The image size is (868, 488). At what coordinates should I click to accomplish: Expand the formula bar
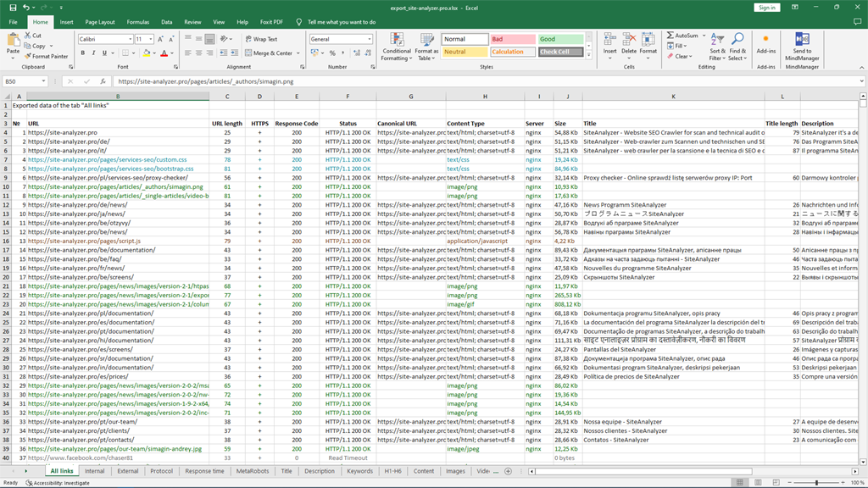pyautogui.click(x=861, y=81)
